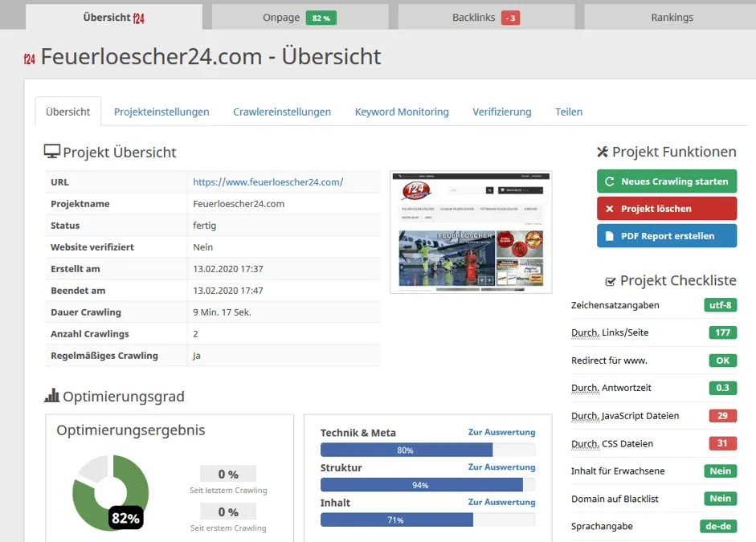Click the document icon in PDF Report erstellen
The height and width of the screenshot is (542, 756).
click(x=610, y=236)
